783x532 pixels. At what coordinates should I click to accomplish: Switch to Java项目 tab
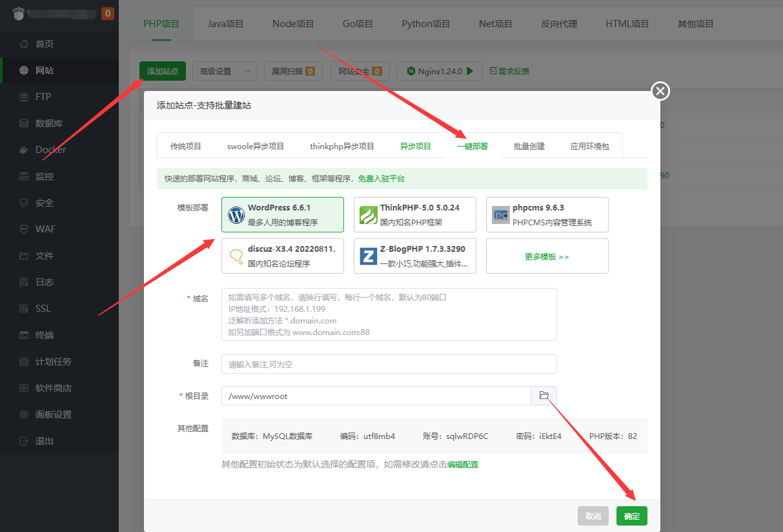226,24
